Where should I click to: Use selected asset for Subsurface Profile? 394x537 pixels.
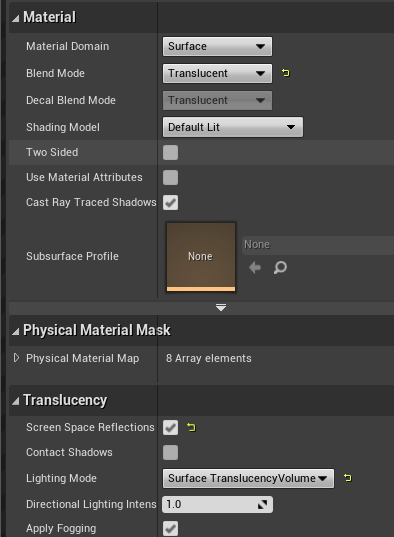255,267
